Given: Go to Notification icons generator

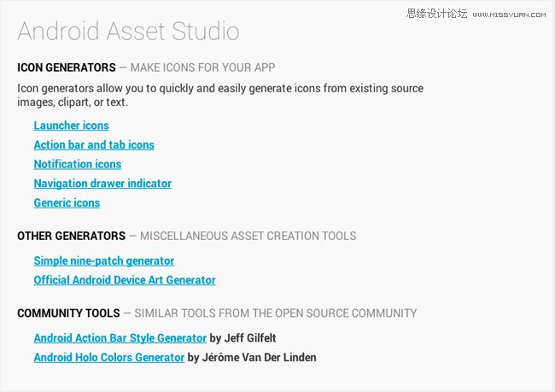Looking at the screenshot, I should (x=78, y=164).
